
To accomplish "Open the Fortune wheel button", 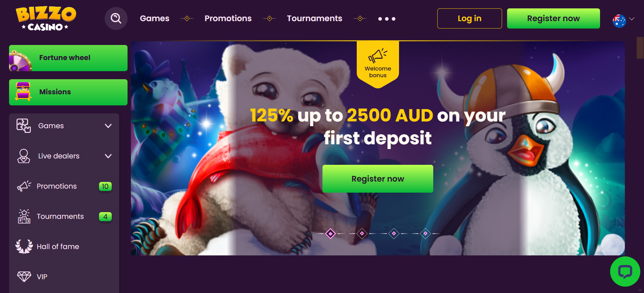I will click(x=68, y=58).
